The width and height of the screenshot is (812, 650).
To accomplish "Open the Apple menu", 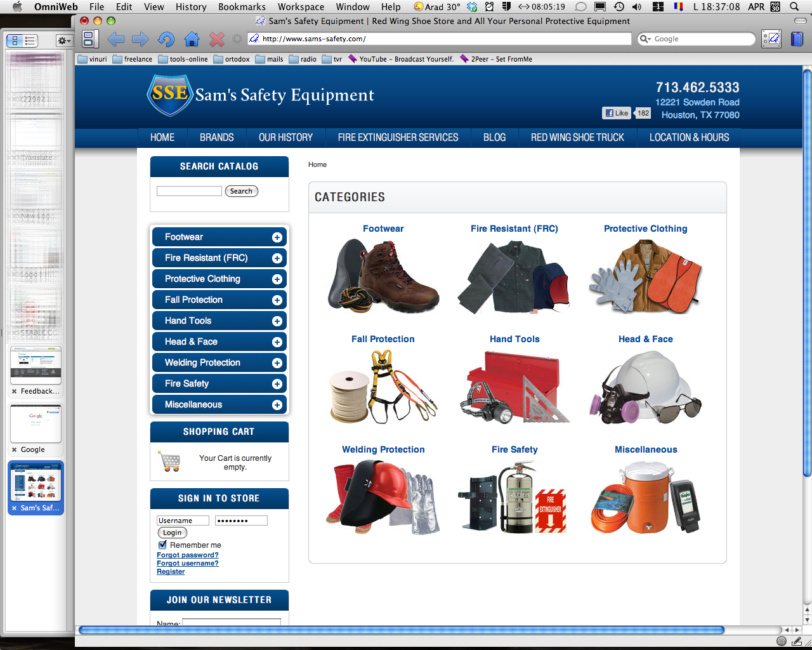I will [x=17, y=7].
